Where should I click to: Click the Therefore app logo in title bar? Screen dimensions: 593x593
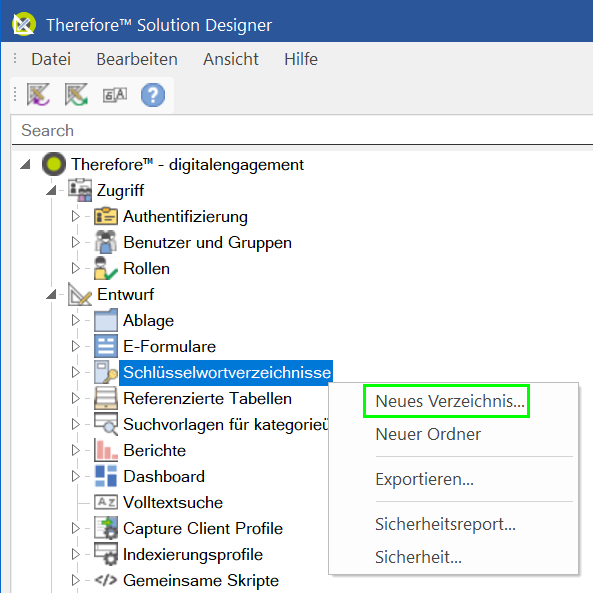click(x=24, y=25)
